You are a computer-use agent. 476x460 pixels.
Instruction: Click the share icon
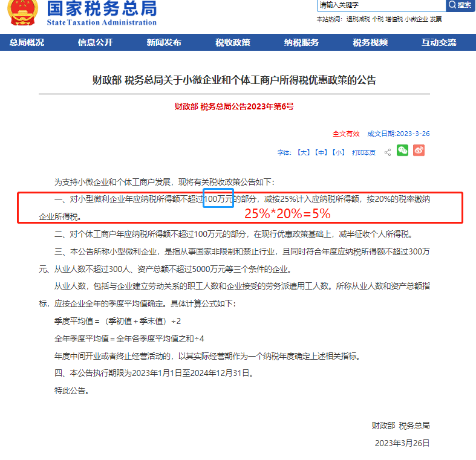388,152
